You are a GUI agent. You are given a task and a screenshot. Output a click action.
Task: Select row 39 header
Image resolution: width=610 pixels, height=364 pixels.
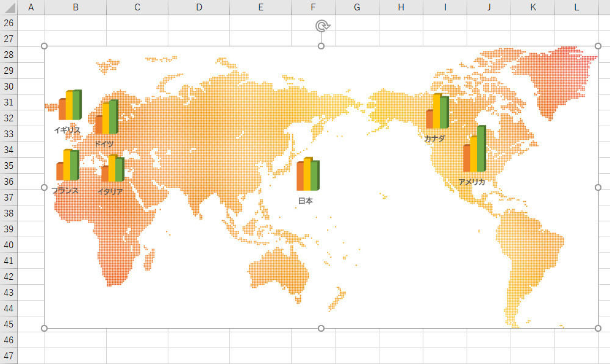(9, 229)
